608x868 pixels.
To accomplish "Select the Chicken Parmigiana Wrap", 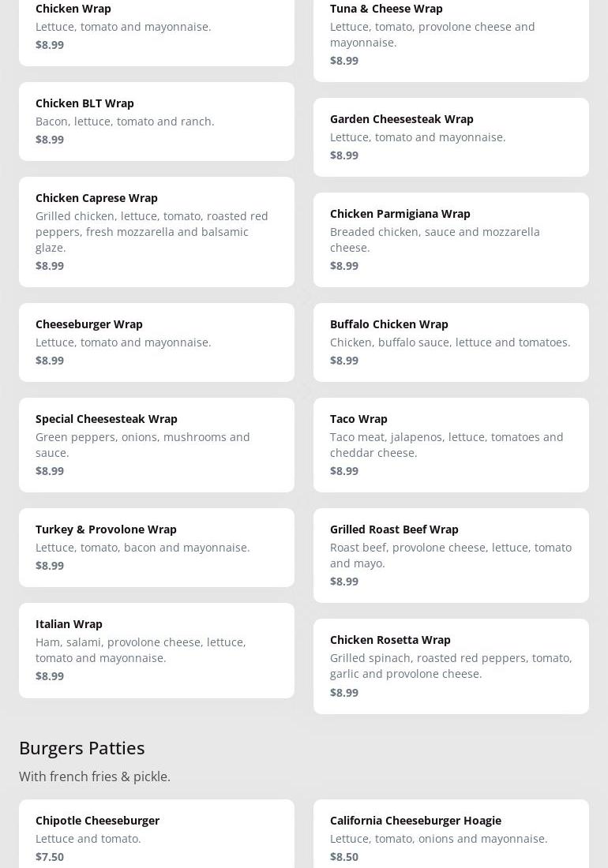I will (x=451, y=239).
